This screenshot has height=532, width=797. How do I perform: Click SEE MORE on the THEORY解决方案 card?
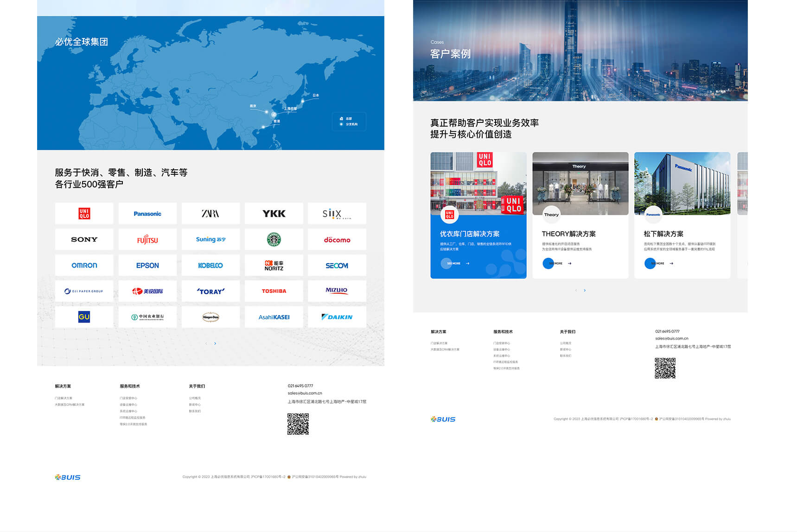point(557,263)
